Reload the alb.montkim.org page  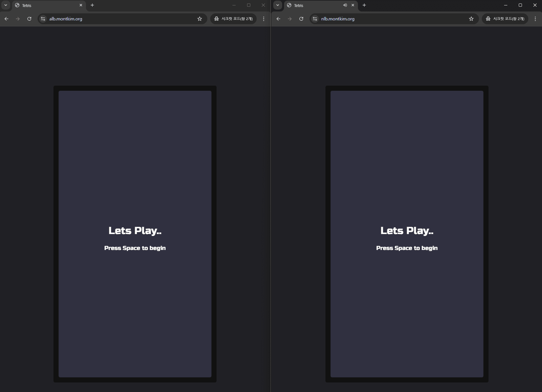pos(29,19)
